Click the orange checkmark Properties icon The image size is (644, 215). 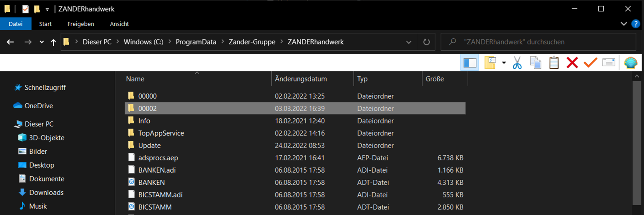pos(590,63)
